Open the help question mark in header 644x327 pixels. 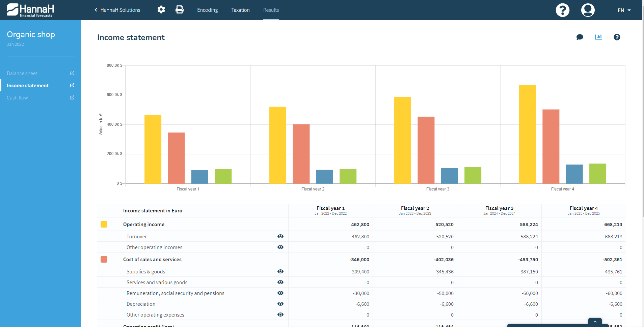pyautogui.click(x=563, y=10)
